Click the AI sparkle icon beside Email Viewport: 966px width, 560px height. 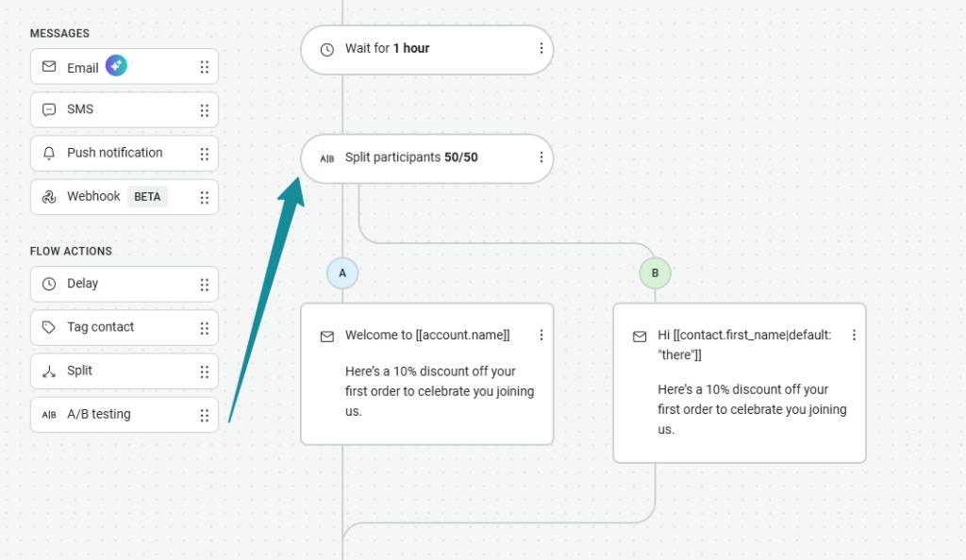click(x=116, y=66)
